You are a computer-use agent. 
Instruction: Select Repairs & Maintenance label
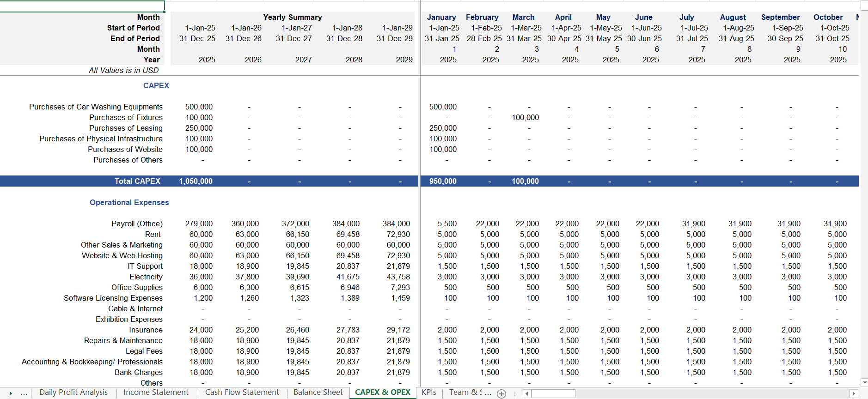pyautogui.click(x=123, y=340)
